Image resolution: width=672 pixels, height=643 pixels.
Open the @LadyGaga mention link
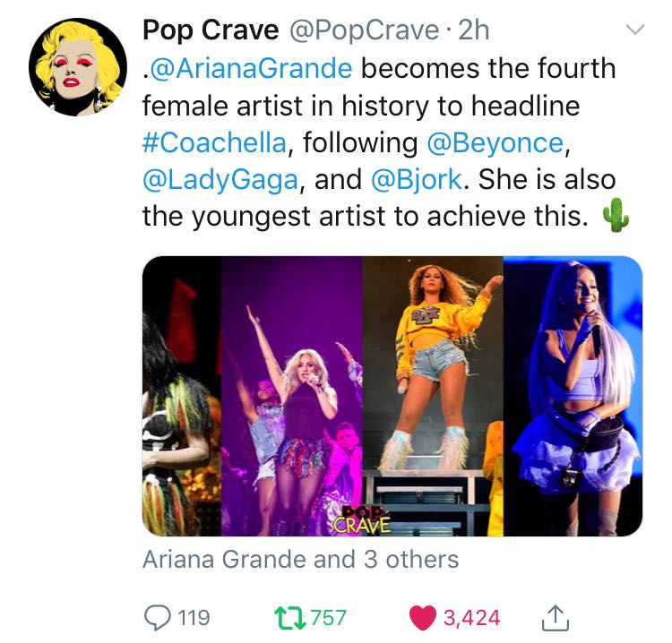pyautogui.click(x=220, y=179)
